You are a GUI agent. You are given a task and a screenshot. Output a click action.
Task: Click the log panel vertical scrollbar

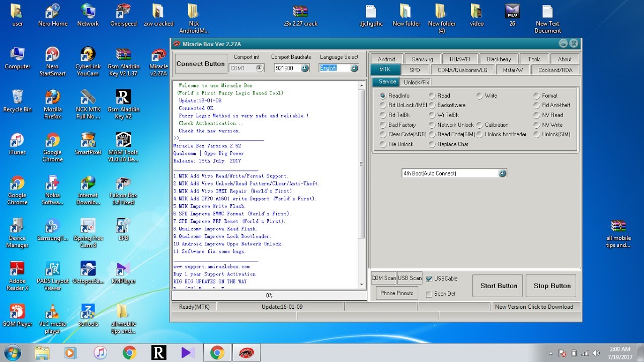361,185
